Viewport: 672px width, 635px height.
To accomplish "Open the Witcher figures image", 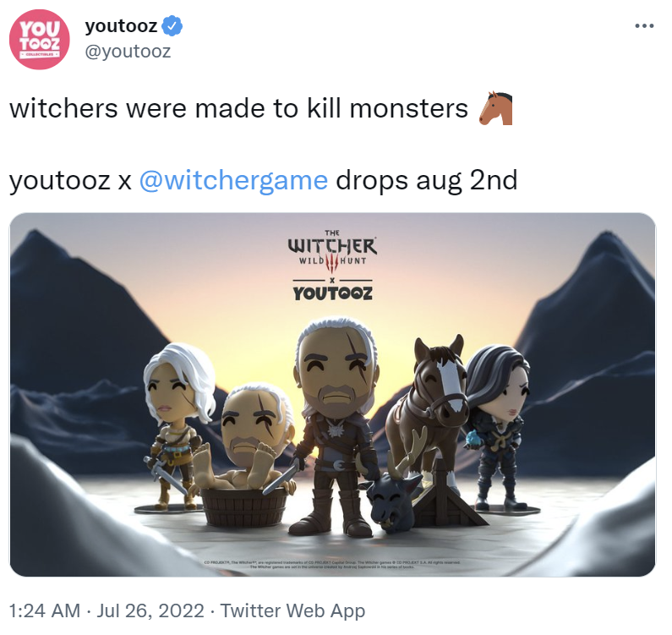I will click(x=332, y=395).
